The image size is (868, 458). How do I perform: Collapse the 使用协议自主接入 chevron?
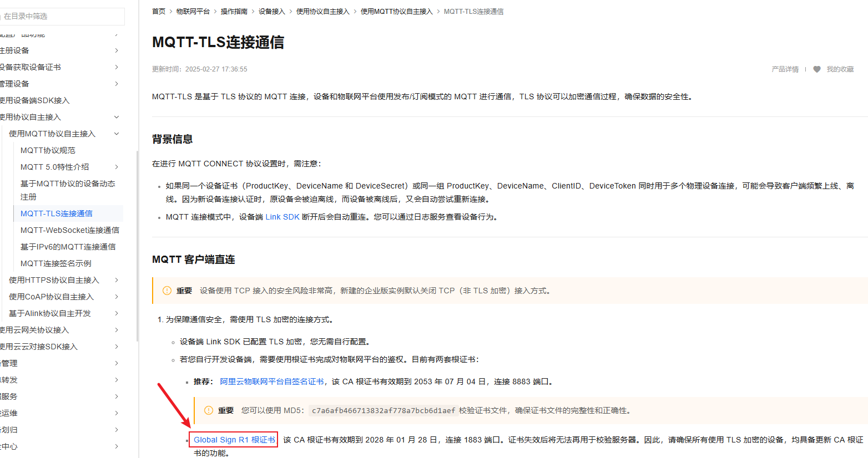pyautogui.click(x=117, y=117)
